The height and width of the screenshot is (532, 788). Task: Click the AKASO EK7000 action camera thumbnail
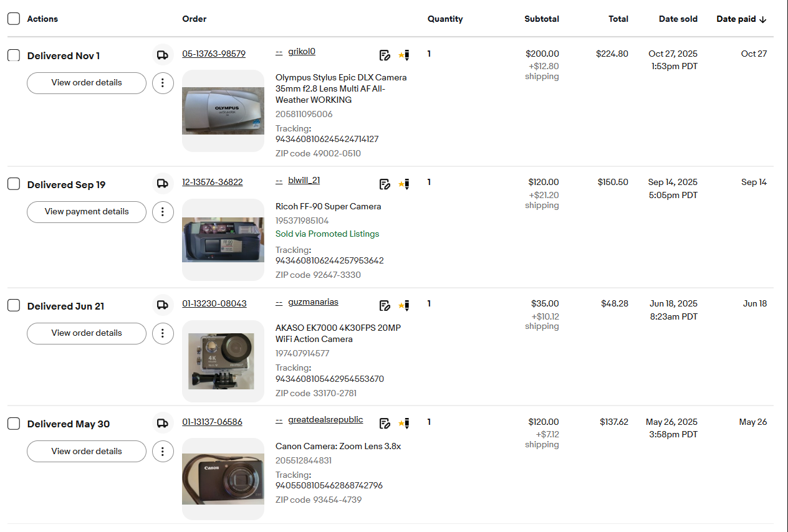223,361
